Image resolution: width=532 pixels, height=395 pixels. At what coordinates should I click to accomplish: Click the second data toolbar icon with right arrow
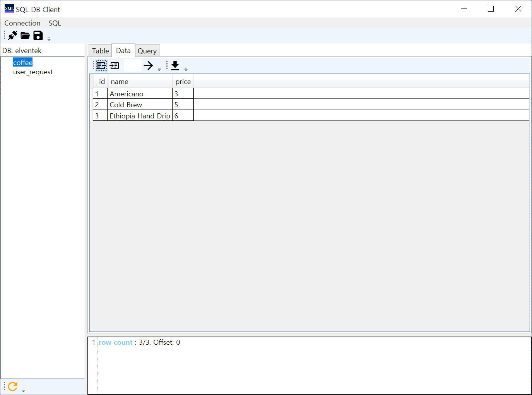tap(115, 65)
